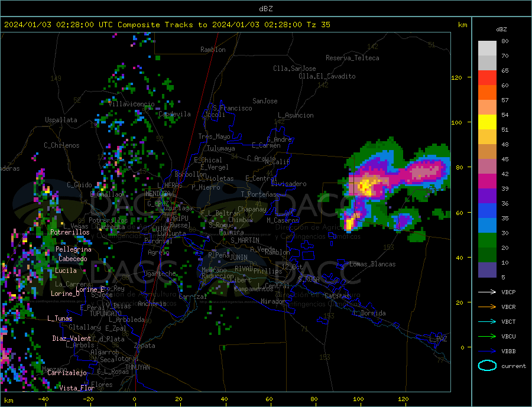This screenshot has height=407, width=532.
Task: Click the yellow storm core near 100 km
Action: [366, 187]
